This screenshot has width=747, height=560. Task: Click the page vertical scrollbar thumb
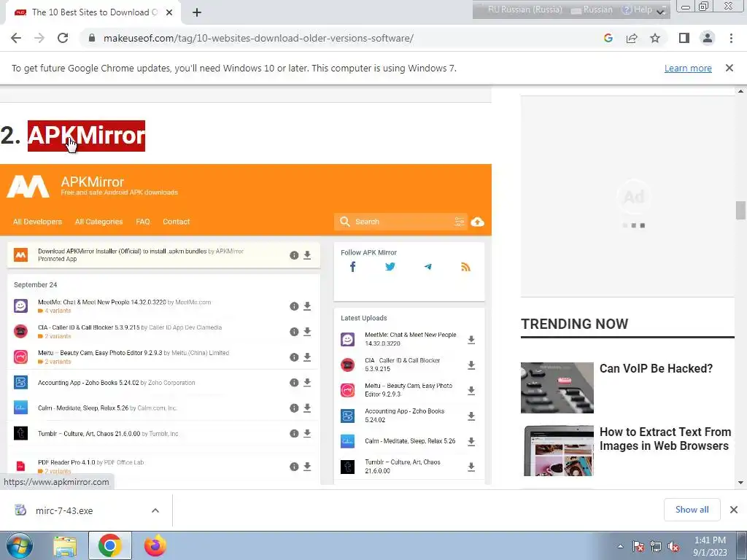(740, 211)
